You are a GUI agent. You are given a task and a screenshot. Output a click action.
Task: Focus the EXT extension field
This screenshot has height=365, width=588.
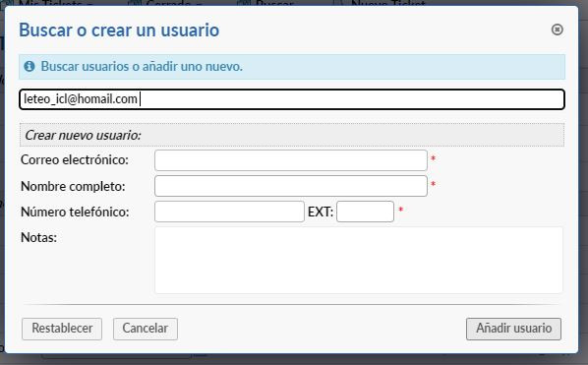[x=365, y=212]
